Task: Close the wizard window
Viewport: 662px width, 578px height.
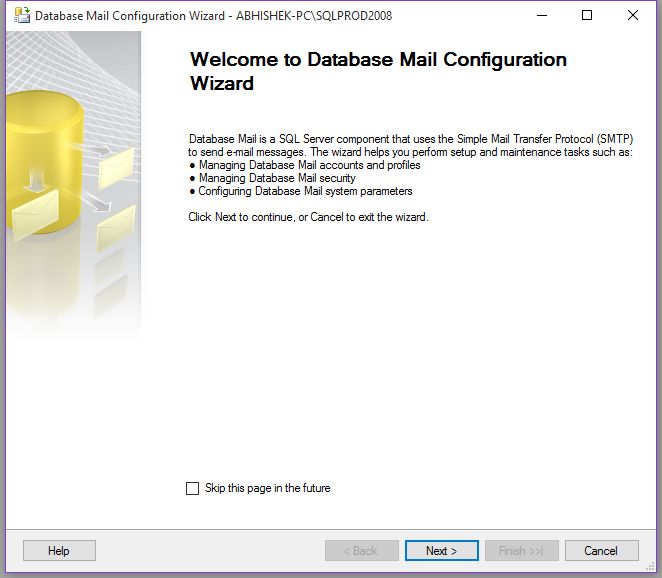Action: coord(632,15)
